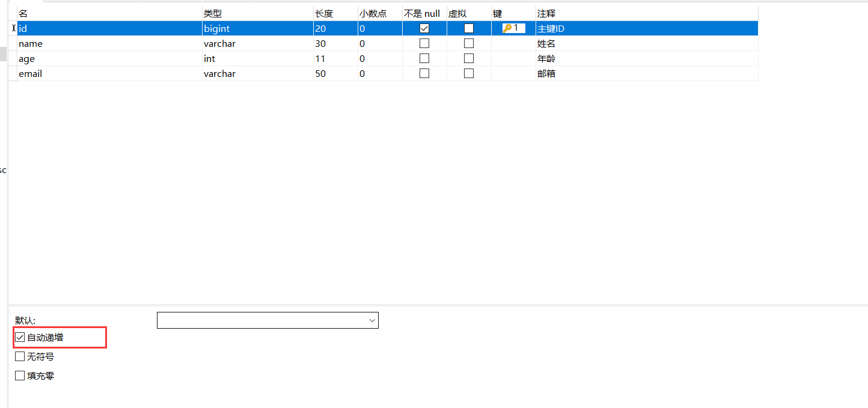Screen dimensions: 868x408
Task: Click the varchar type of name row
Action: point(257,43)
